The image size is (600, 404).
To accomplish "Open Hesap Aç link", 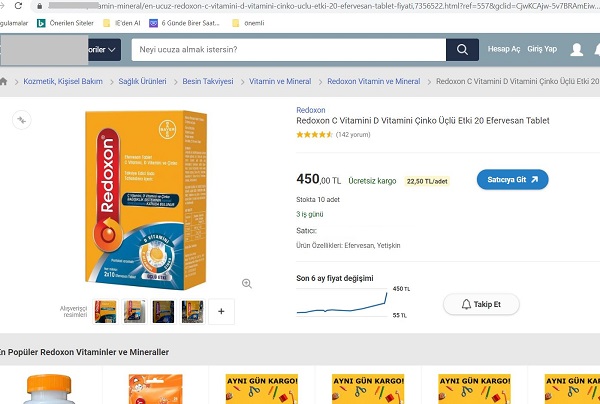I will tap(503, 49).
